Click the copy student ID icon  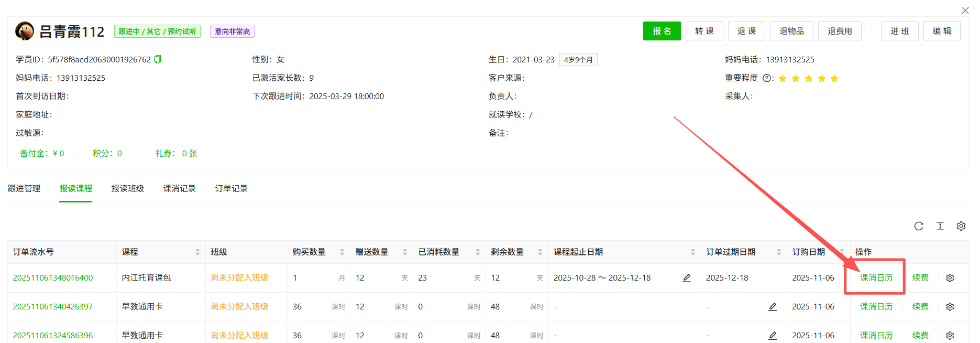coord(158,59)
